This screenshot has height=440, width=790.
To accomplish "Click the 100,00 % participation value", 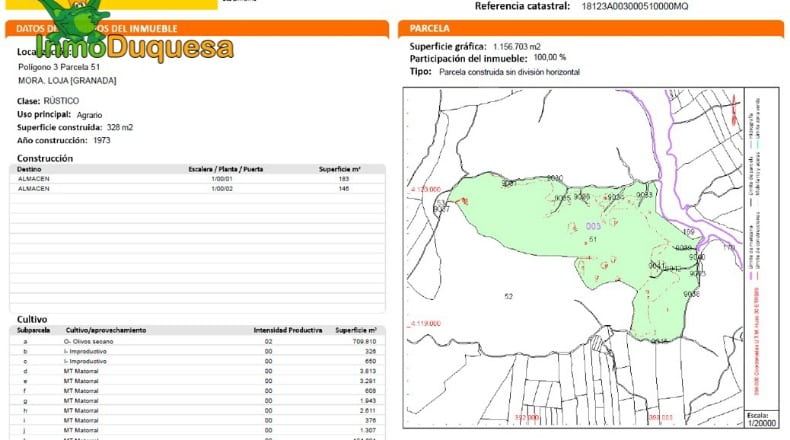I will (x=550, y=57).
